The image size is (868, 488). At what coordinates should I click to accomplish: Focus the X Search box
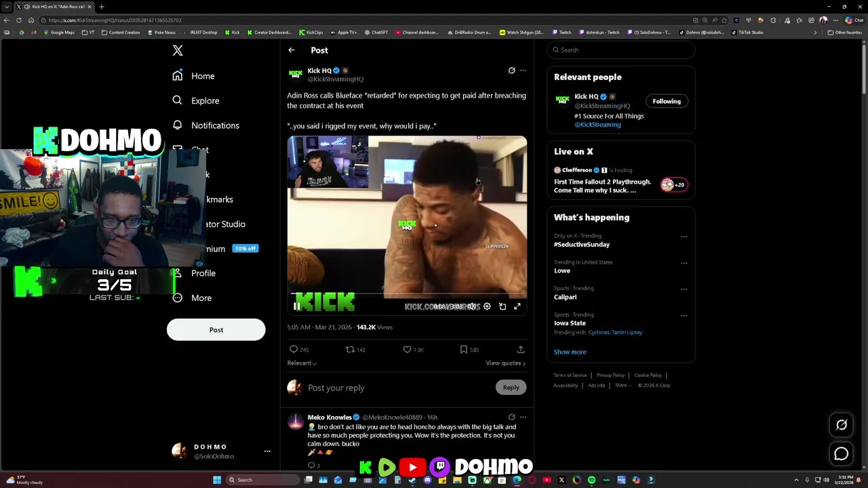(622, 50)
